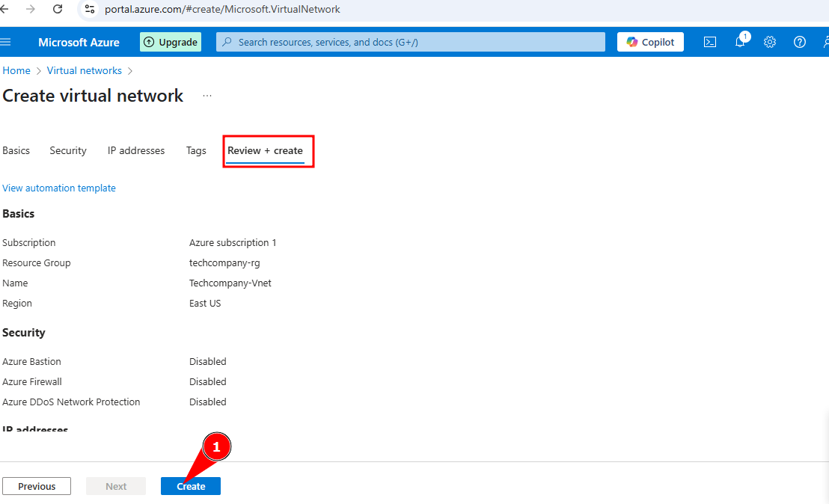Click the Create virtual network page title

[93, 96]
